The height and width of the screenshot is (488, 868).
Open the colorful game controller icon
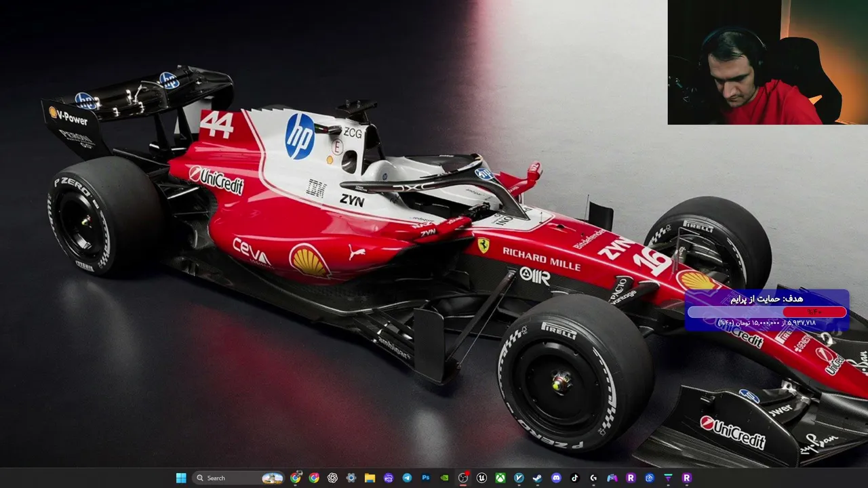[x=612, y=478]
